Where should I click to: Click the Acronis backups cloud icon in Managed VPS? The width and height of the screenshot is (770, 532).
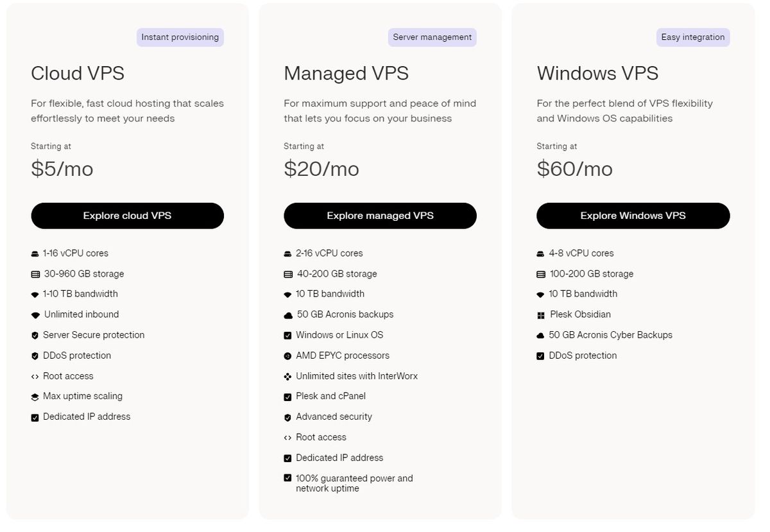pos(287,314)
